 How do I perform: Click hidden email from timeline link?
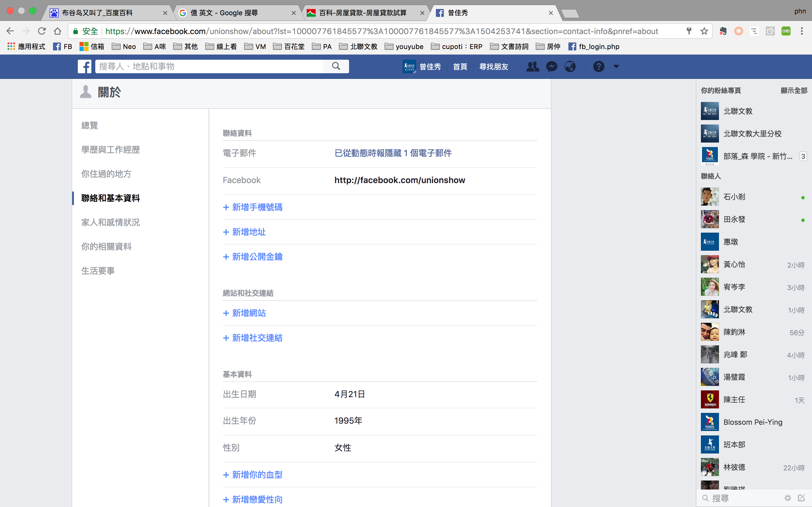[393, 153]
